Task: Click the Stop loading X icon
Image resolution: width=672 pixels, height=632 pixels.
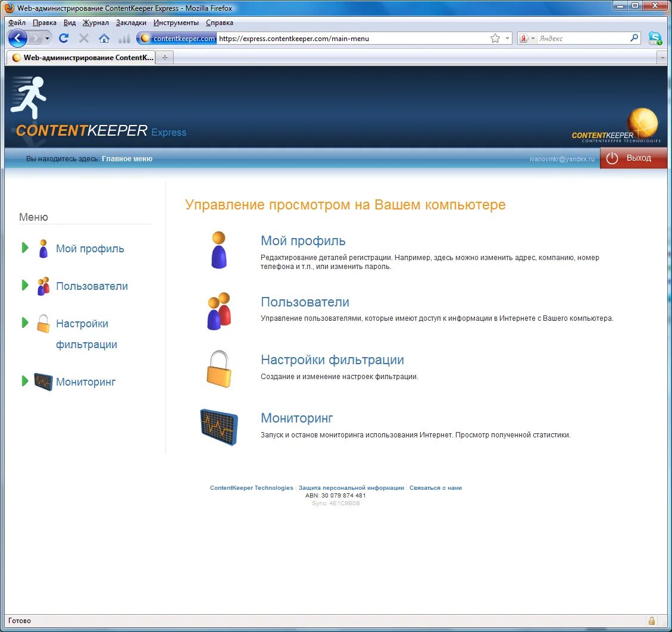Action: tap(84, 38)
